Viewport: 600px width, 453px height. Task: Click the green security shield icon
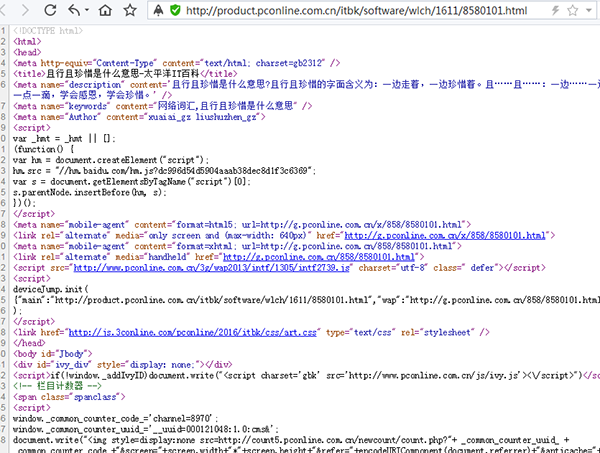click(x=175, y=10)
